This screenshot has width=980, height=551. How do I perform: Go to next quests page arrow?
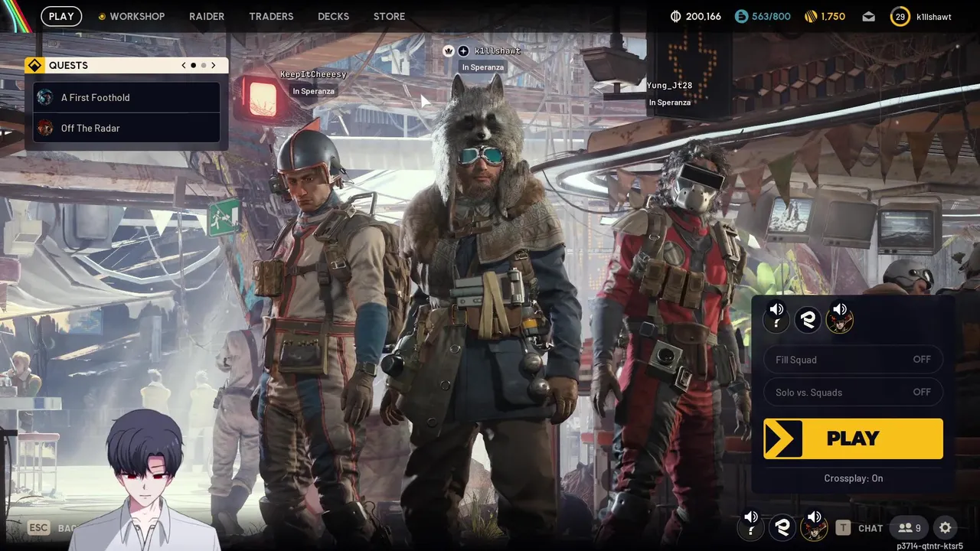pos(214,65)
